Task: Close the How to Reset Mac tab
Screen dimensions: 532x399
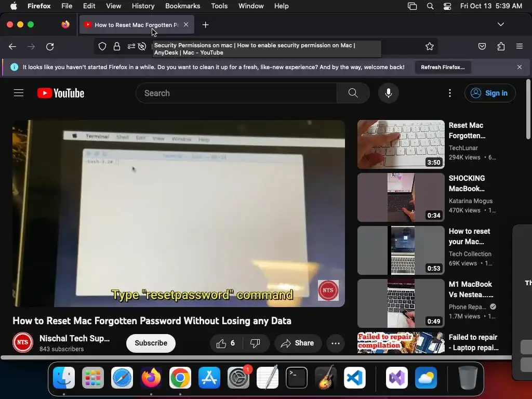Action: pos(186,24)
